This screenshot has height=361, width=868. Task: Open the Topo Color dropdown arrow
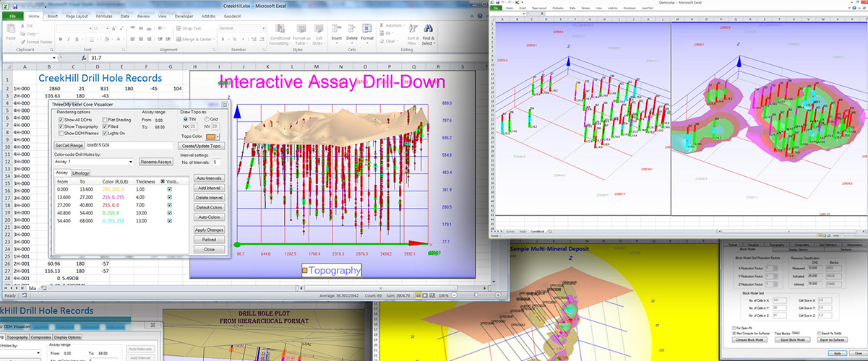click(218, 136)
